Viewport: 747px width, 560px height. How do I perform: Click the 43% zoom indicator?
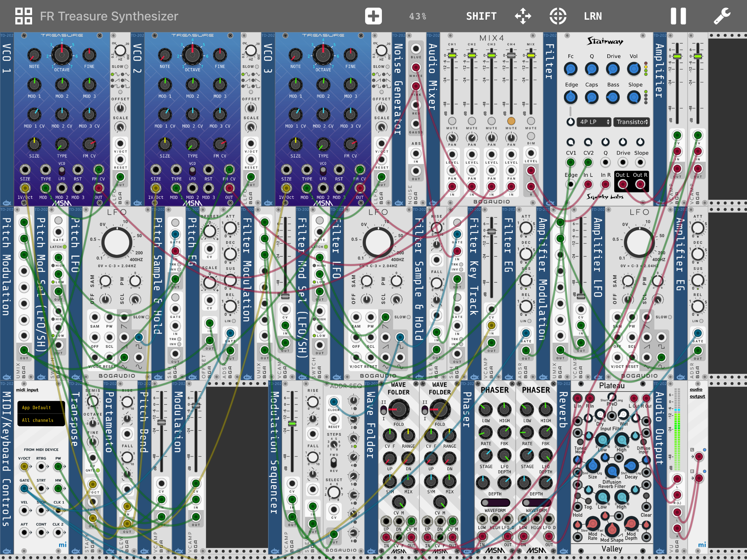pyautogui.click(x=418, y=16)
